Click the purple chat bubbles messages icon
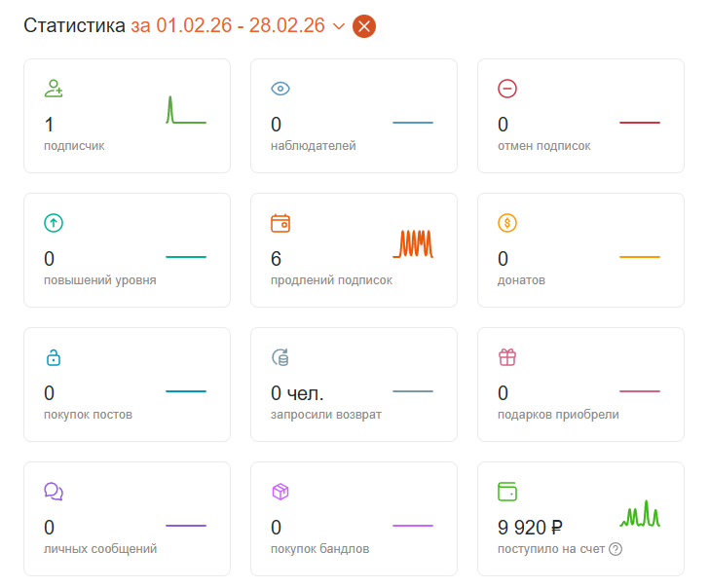709x588 pixels. click(54, 492)
